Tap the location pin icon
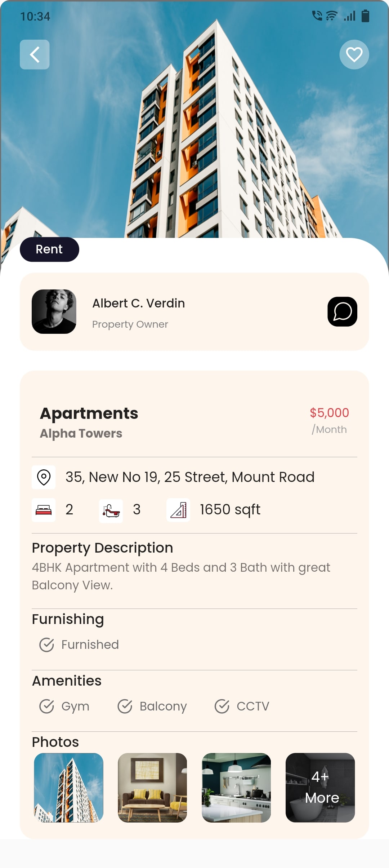Viewport: 389px width, 868px height. click(x=44, y=477)
